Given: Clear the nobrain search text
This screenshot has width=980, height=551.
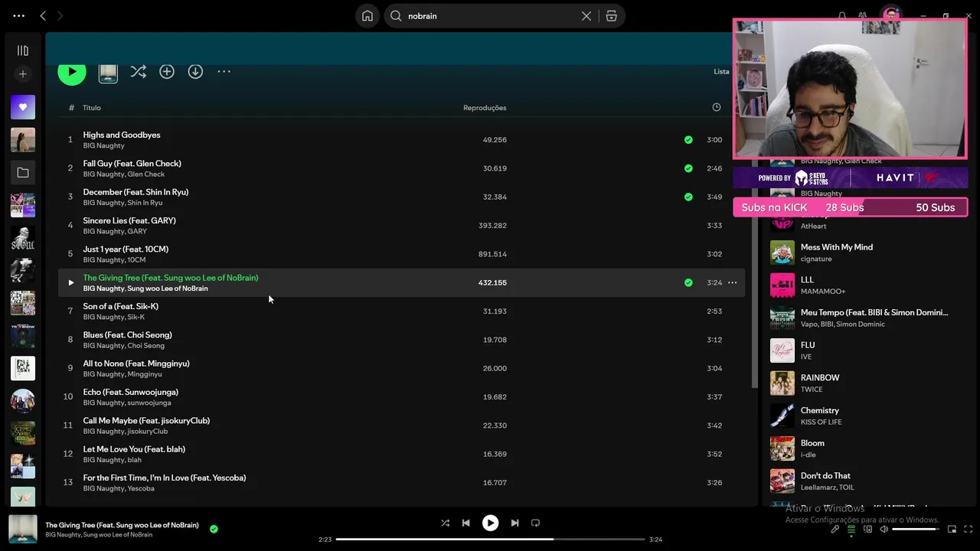Looking at the screenshot, I should (x=586, y=16).
